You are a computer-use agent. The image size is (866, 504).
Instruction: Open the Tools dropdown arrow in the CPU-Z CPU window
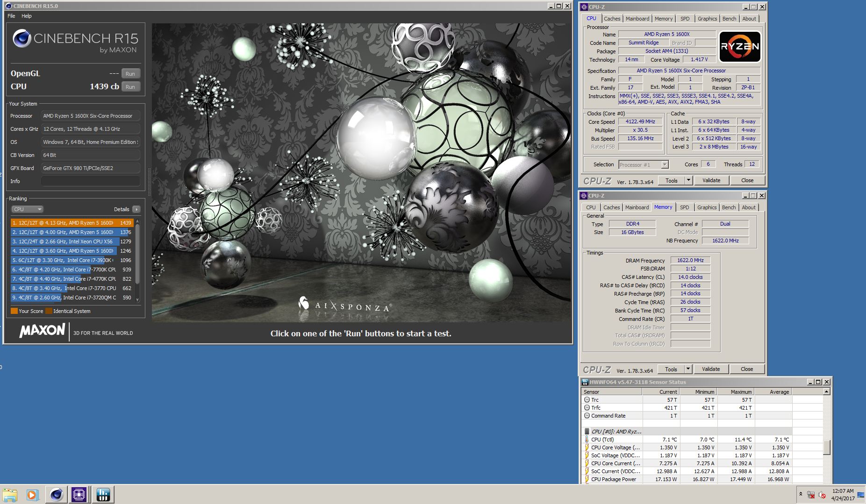pyautogui.click(x=688, y=180)
